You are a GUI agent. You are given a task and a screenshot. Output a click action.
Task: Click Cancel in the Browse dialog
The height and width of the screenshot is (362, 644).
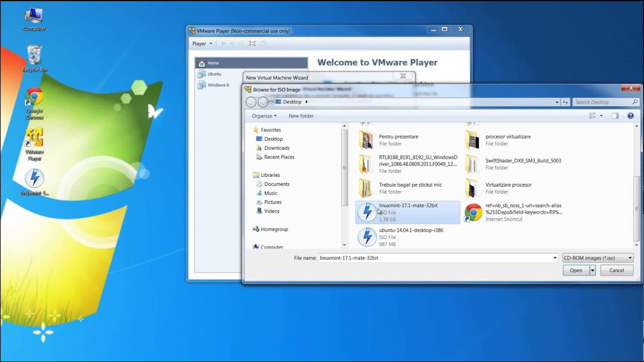pyautogui.click(x=617, y=270)
